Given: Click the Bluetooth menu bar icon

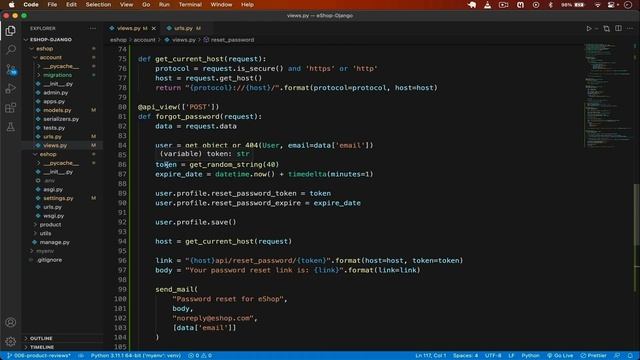Looking at the screenshot, I should click(551, 5).
